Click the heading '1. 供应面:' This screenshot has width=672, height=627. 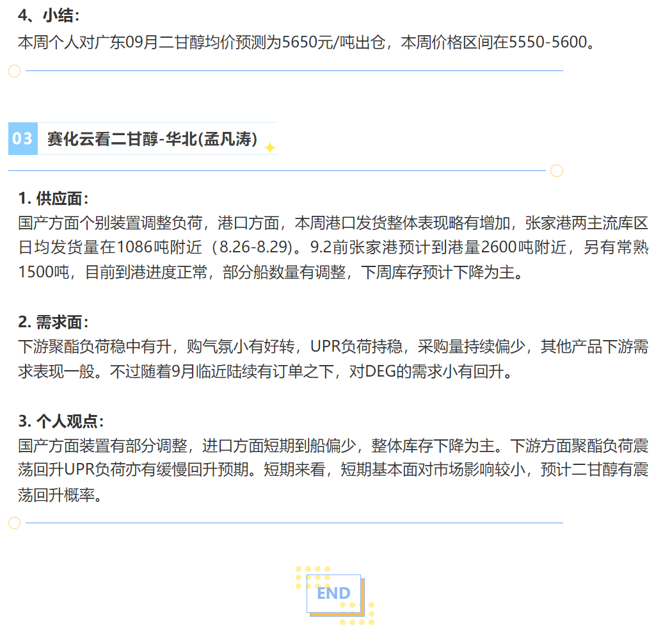click(x=53, y=199)
